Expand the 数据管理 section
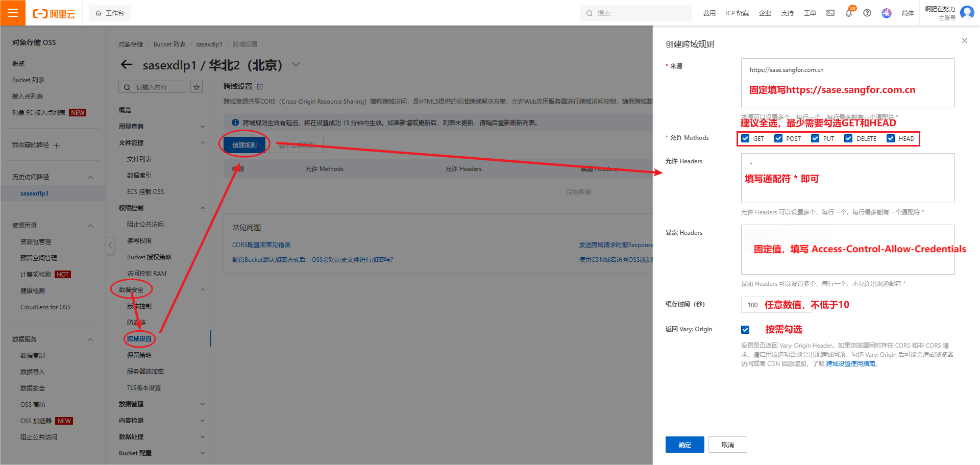This screenshot has width=980, height=465. 203,404
